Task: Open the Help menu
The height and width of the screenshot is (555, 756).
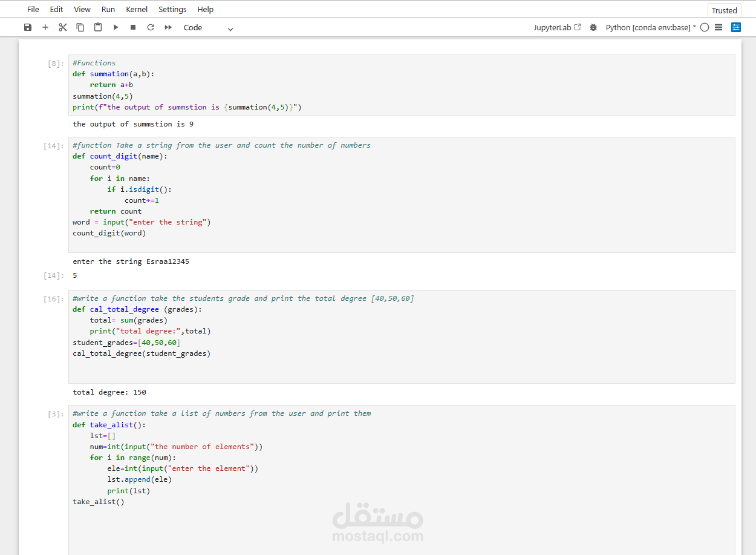Action: pos(206,9)
